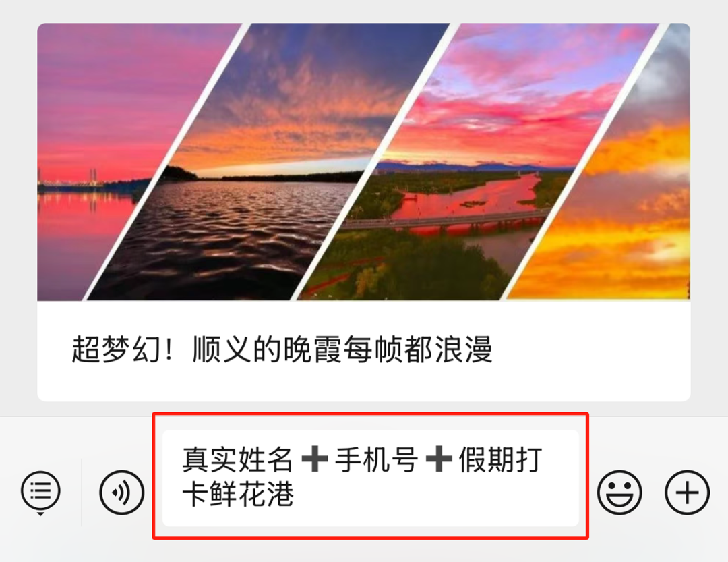The width and height of the screenshot is (728, 562).
Task: Open article 超梦幻！顺义的晚霞每帧都浪漫
Action: point(282,349)
